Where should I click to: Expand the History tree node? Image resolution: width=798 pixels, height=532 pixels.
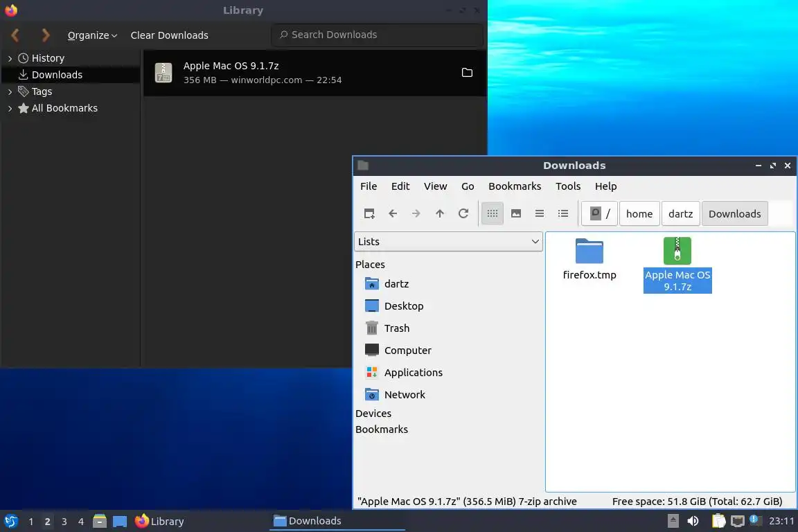10,59
